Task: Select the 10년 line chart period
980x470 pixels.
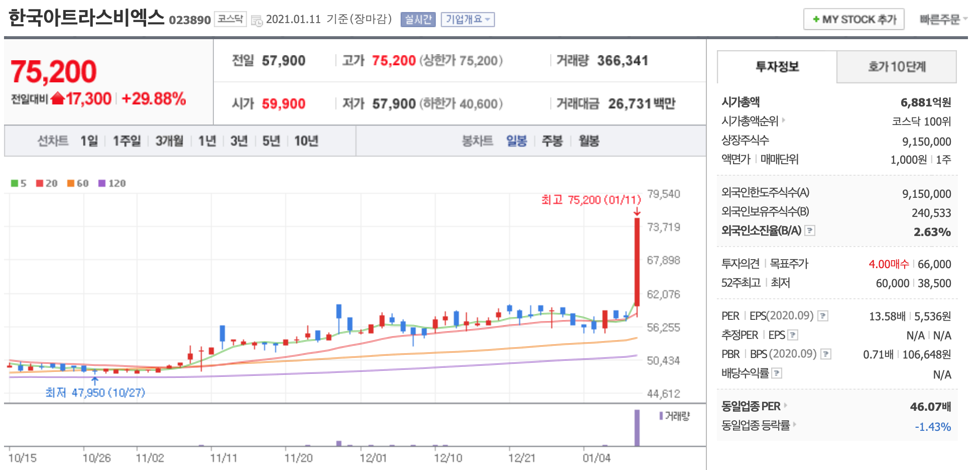Action: click(x=306, y=141)
